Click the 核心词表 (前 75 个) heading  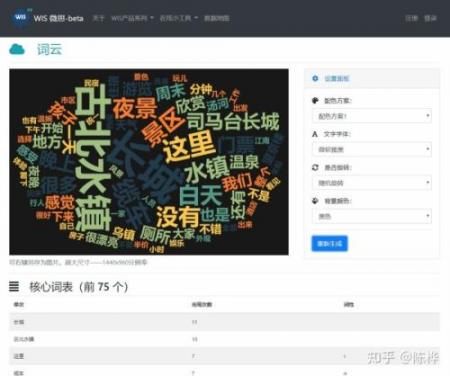tap(79, 286)
